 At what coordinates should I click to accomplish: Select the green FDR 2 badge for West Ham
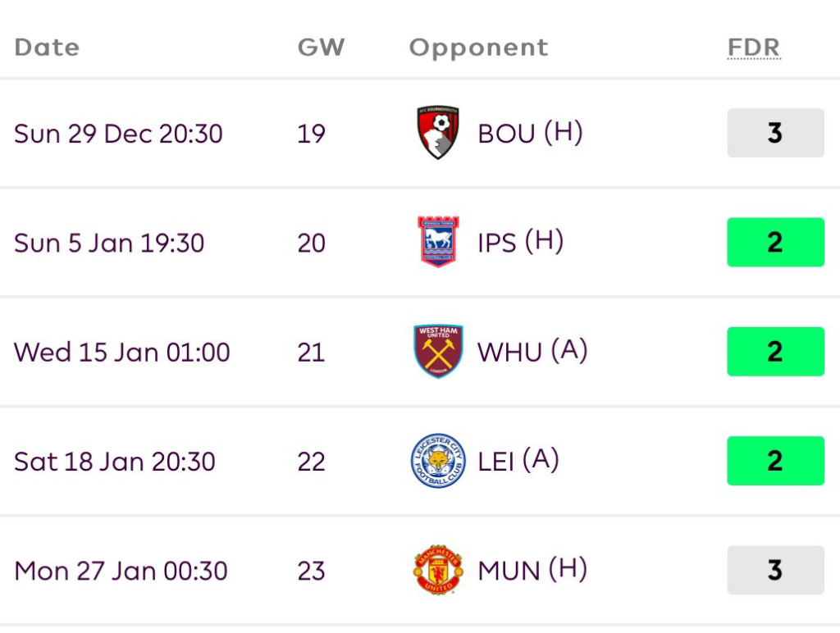point(775,352)
